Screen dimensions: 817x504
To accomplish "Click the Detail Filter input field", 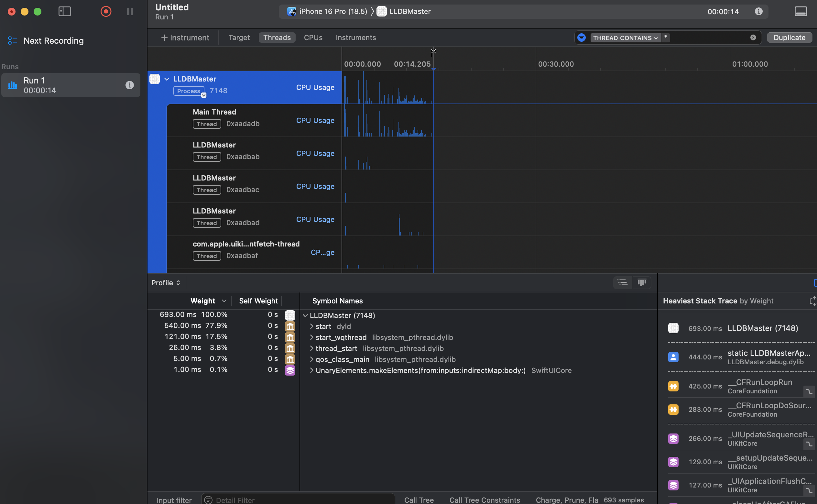I will pyautogui.click(x=298, y=500).
